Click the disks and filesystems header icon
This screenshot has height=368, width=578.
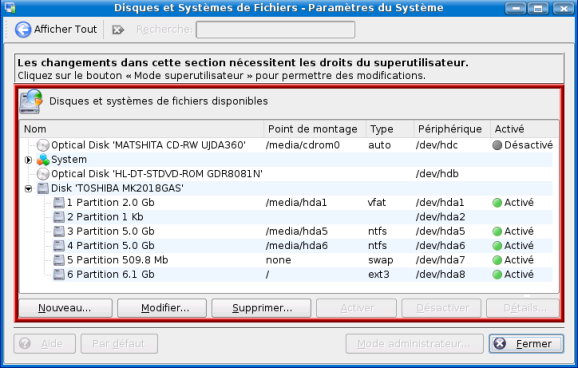point(31,101)
